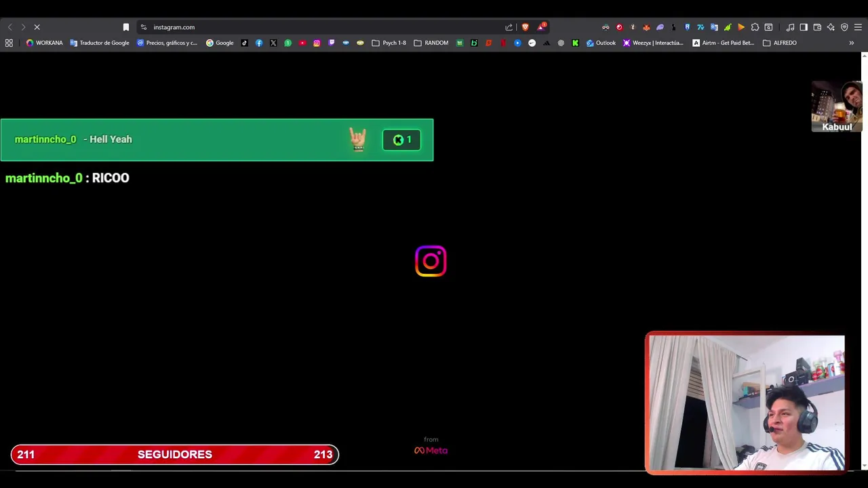Viewport: 868px width, 488px height.
Task: Open the Outlook bookmark
Action: pyautogui.click(x=601, y=43)
